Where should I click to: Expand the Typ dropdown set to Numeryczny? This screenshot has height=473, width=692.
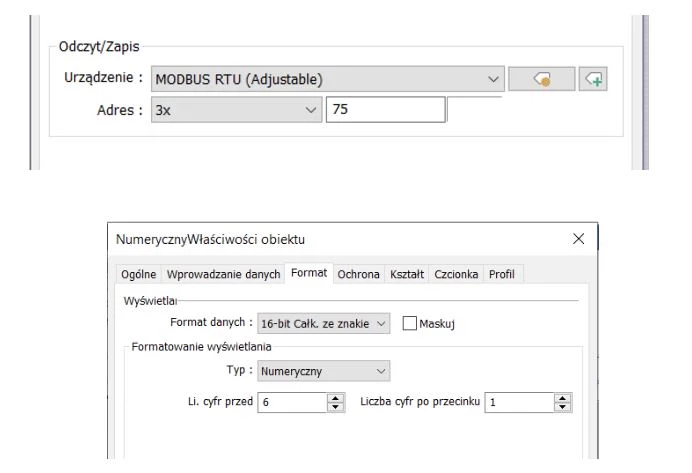coord(381,372)
